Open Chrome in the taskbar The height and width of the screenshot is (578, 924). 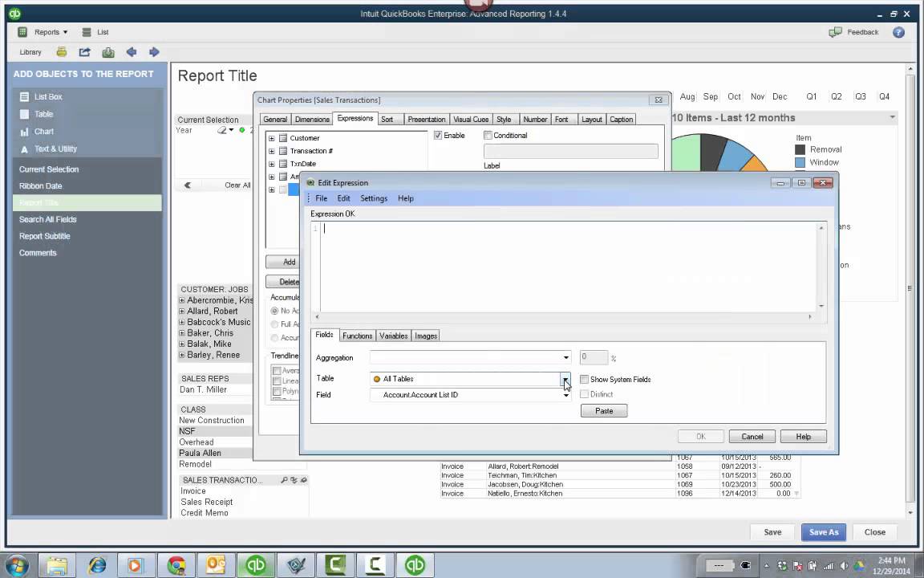[176, 565]
